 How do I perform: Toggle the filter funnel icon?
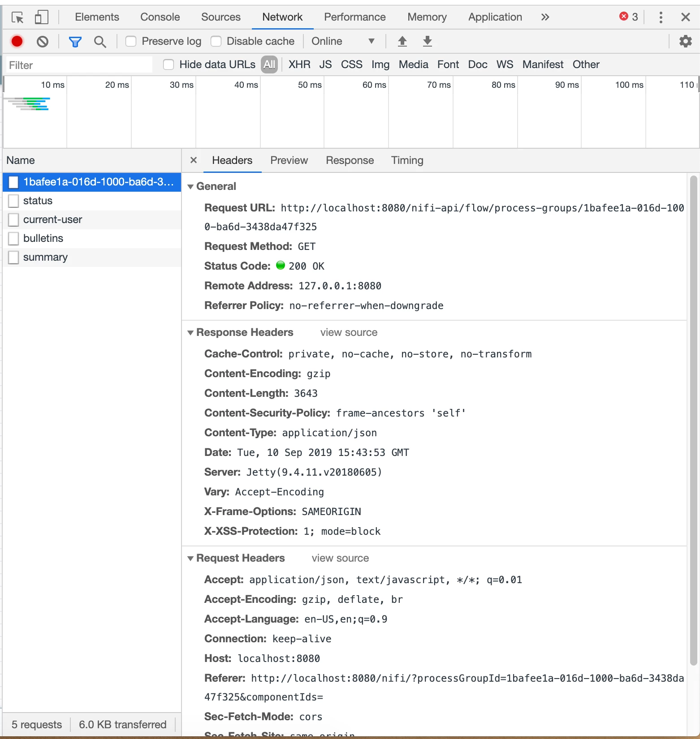75,42
